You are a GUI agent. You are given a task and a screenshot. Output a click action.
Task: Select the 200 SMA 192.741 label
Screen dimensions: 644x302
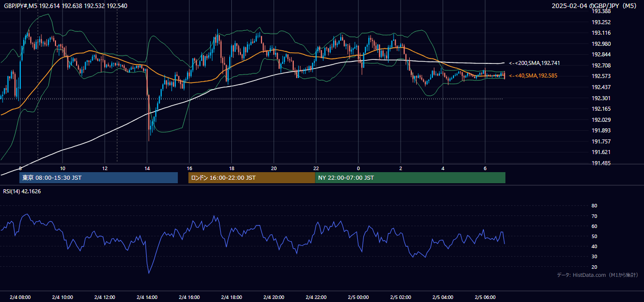pos(535,63)
